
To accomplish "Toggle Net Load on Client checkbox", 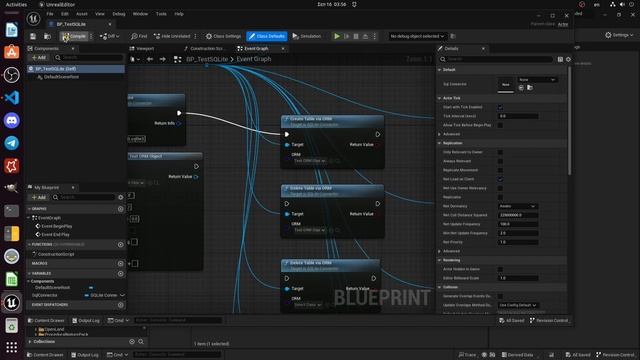I will [x=500, y=179].
